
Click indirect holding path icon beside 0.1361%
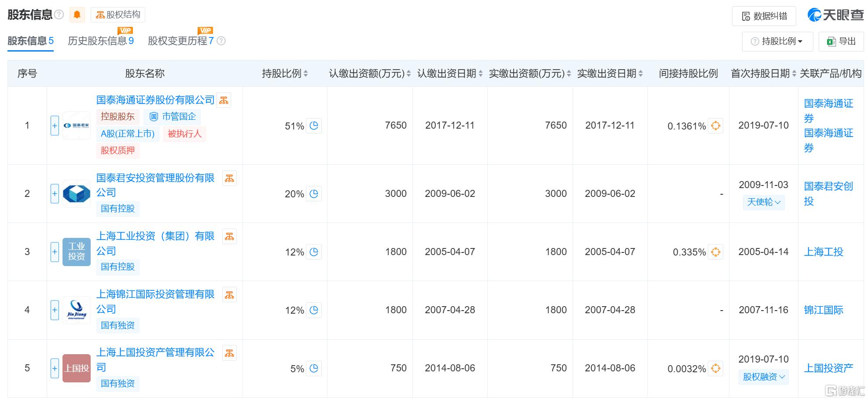click(716, 126)
